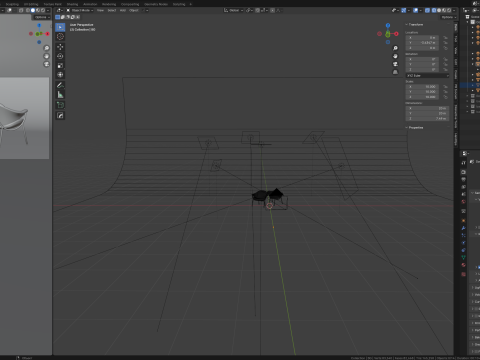
Task: Open the Object menu in viewport header
Action: [134, 10]
